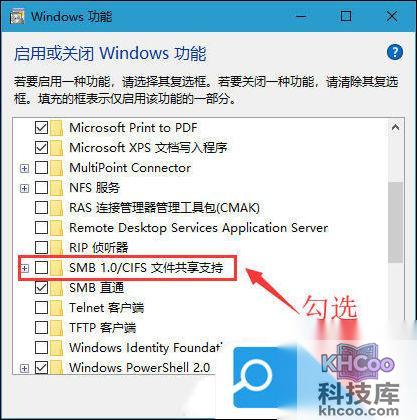This screenshot has width=417, height=420.
Task: Click the blue help question mark icon
Action: (x=395, y=52)
